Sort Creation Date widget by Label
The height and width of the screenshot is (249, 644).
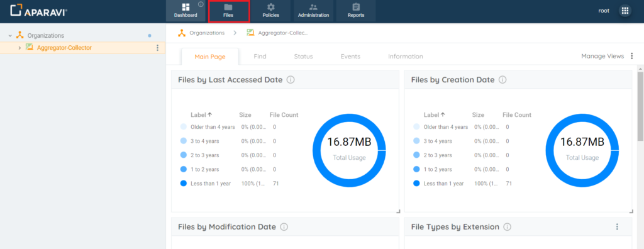tap(435, 115)
